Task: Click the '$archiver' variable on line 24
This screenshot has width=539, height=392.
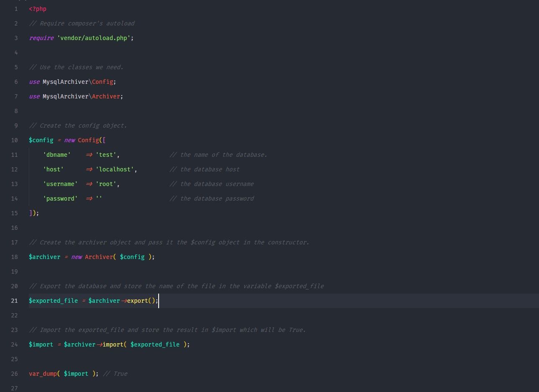Action: (80, 344)
